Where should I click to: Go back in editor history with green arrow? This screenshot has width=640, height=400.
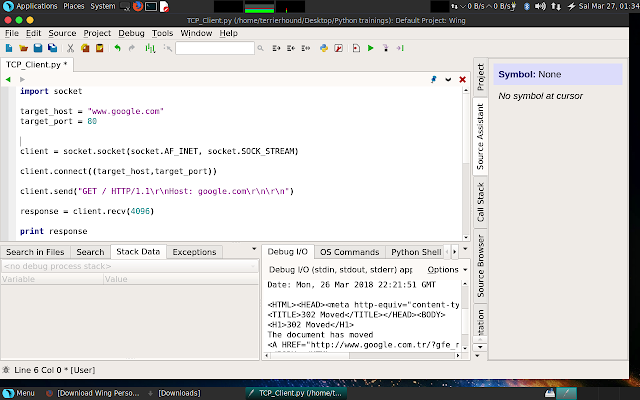coord(8,79)
